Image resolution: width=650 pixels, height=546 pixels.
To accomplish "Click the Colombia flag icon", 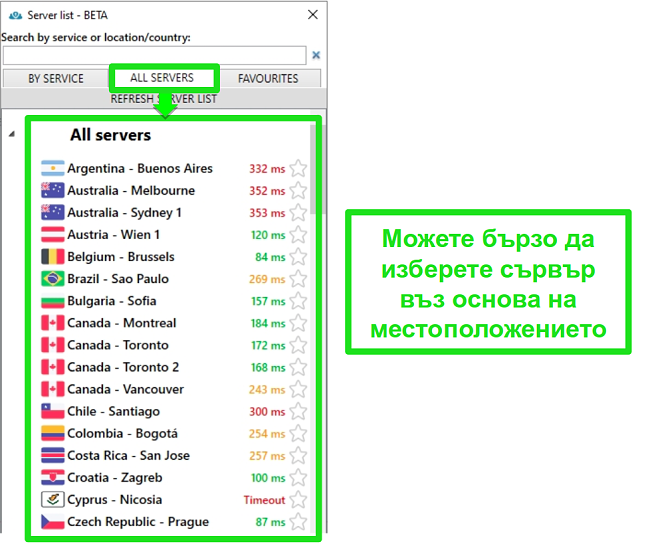I will coord(53,433).
